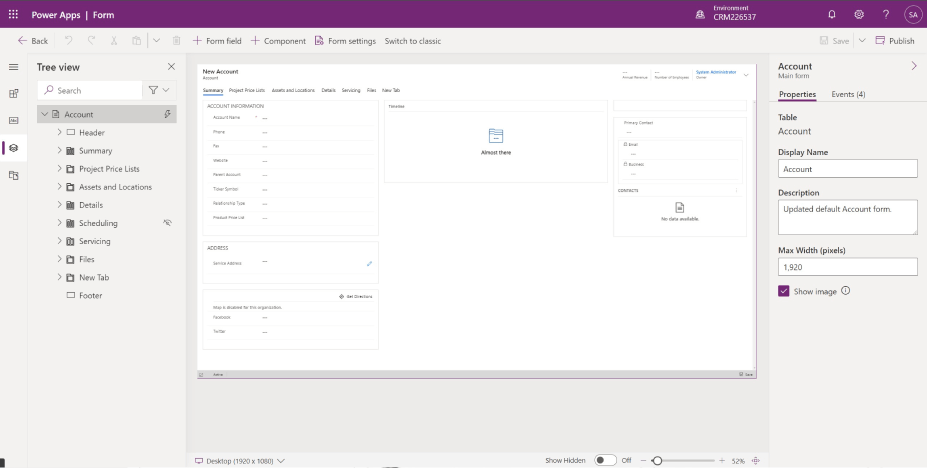Click the Show image info icon
Screen dimensions: 927x468
845,291
